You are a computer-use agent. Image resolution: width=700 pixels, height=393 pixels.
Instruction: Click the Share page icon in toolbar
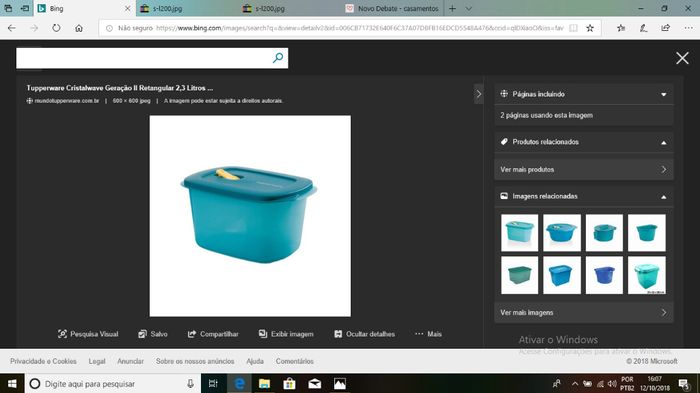click(x=666, y=28)
